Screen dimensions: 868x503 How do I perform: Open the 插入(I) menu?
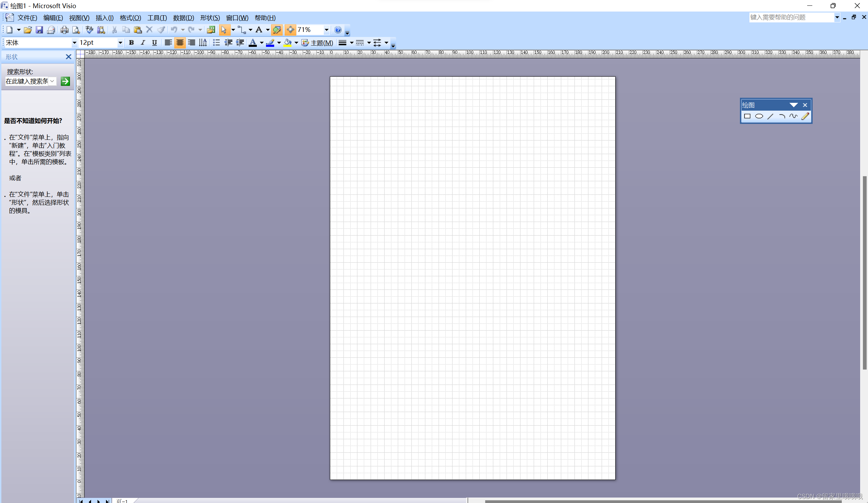click(x=104, y=18)
